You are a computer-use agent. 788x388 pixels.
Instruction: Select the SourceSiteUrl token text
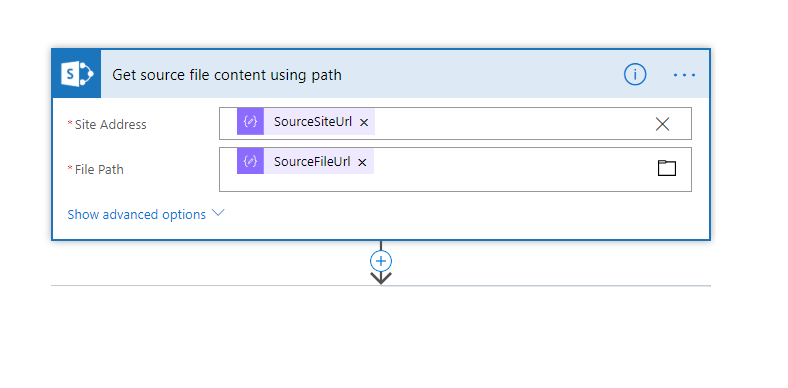[313, 122]
